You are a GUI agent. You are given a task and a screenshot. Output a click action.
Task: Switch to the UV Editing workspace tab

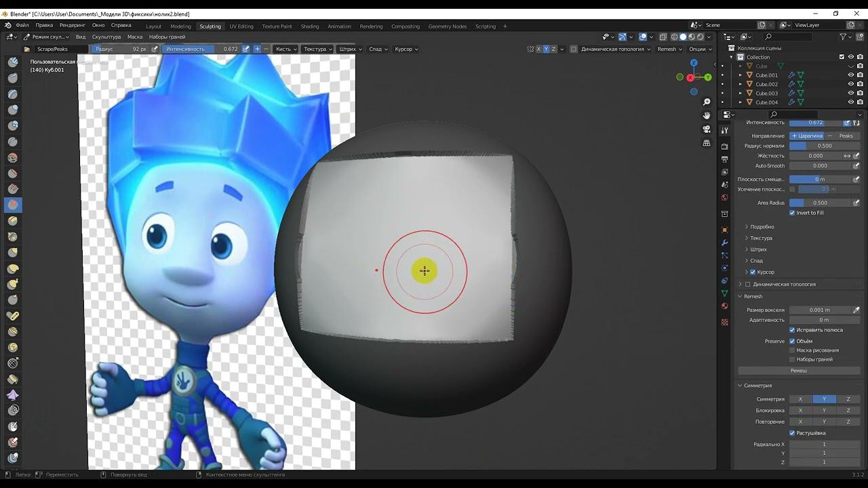[x=241, y=26]
